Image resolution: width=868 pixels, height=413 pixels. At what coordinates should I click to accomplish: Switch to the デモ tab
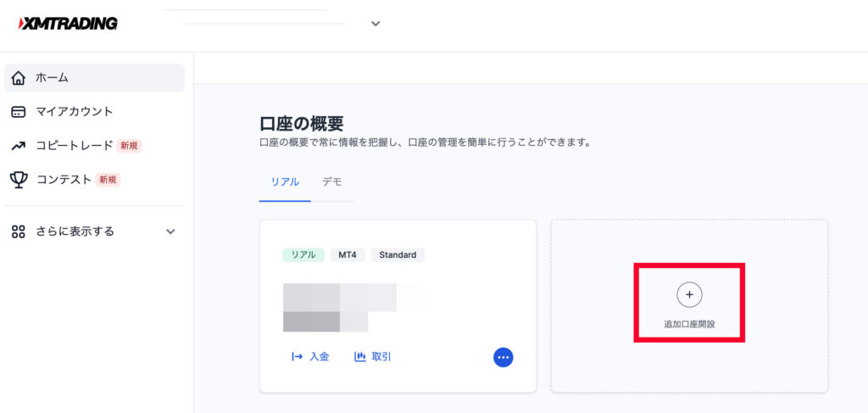click(x=332, y=181)
